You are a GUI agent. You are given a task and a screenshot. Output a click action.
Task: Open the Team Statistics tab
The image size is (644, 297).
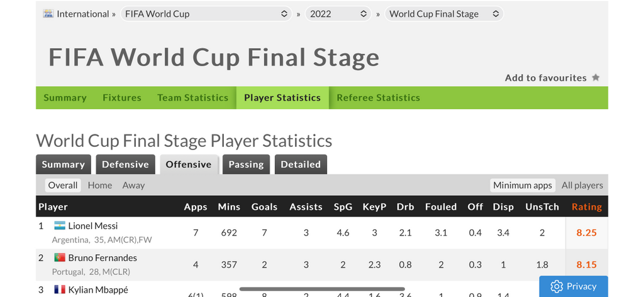tap(192, 97)
